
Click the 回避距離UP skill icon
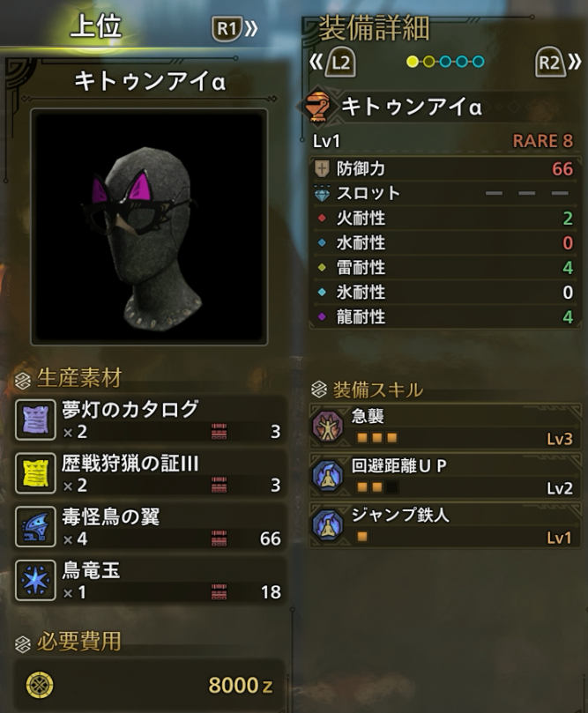coord(327,476)
